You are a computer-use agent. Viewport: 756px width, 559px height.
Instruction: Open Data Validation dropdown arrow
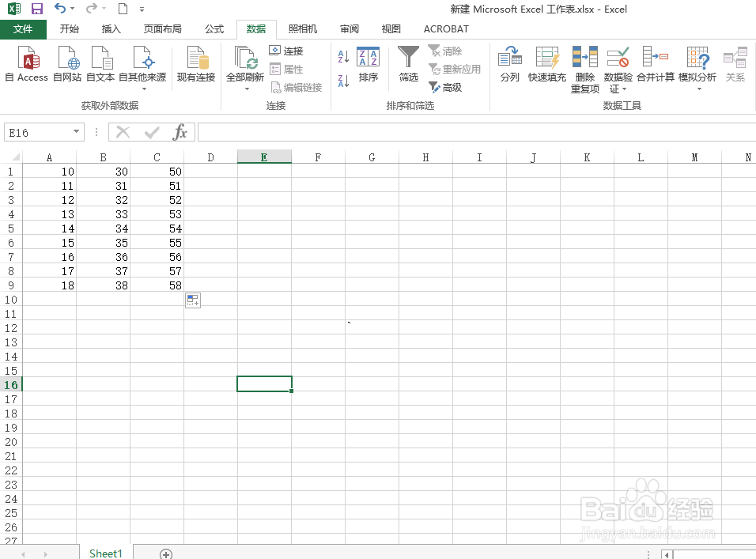pyautogui.click(x=625, y=89)
